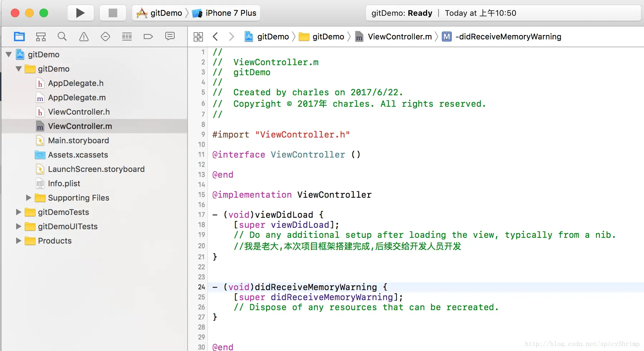
Task: Open the Debug navigator icon
Action: pyautogui.click(x=127, y=37)
